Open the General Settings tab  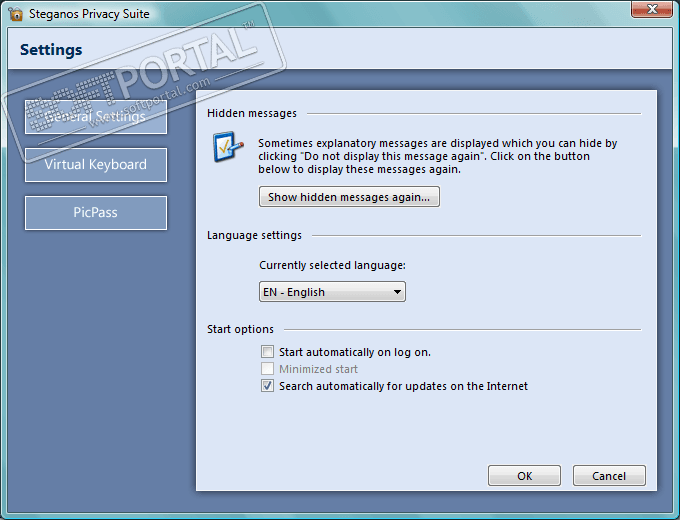click(96, 117)
